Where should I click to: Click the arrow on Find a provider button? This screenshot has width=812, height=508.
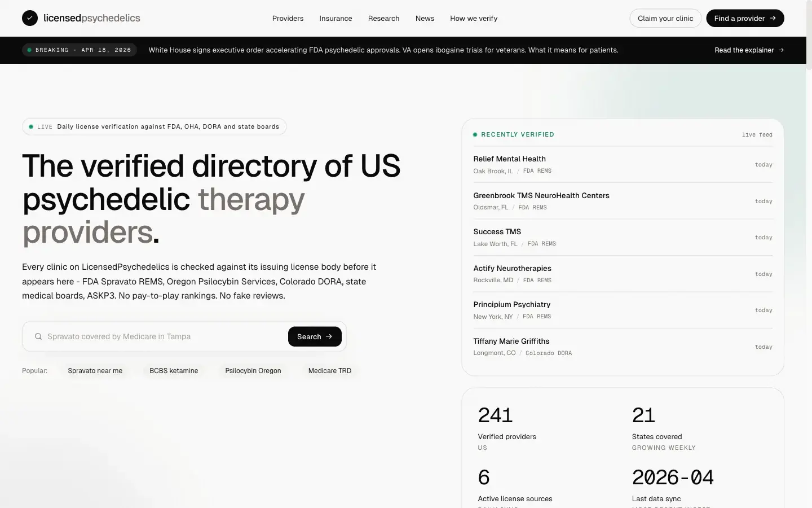(x=772, y=18)
